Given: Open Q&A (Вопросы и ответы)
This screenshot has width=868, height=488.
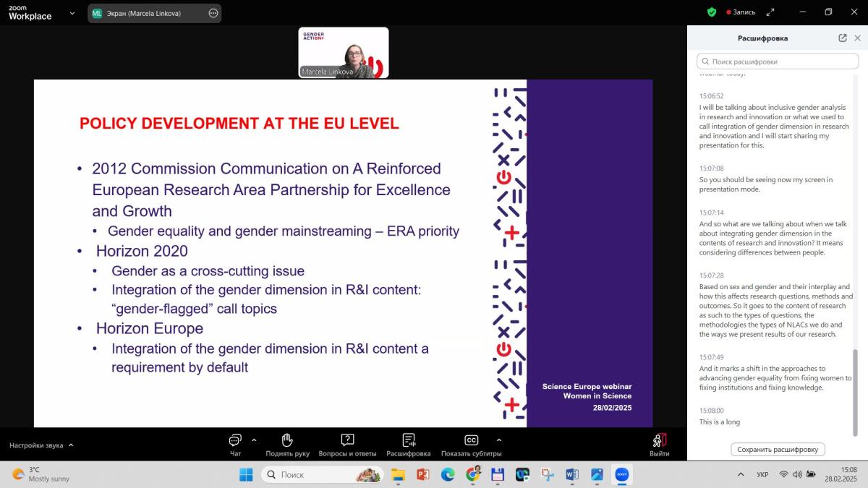Looking at the screenshot, I should 347,440.
